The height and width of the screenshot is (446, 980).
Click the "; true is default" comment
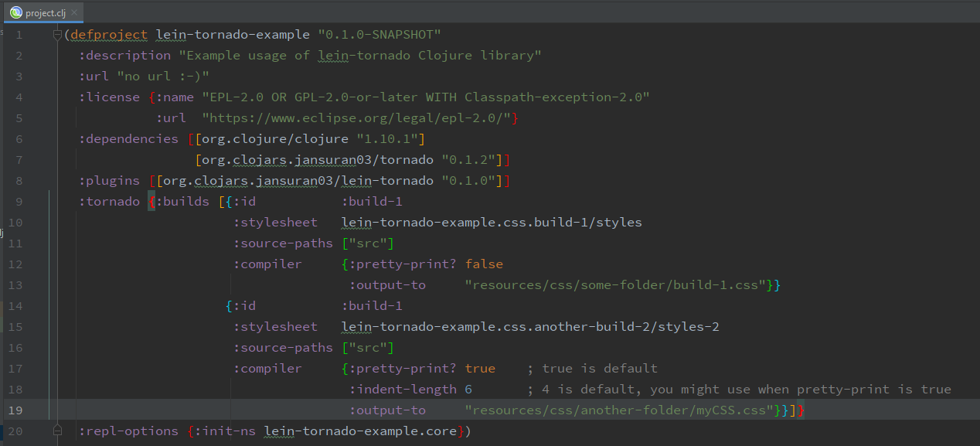(592, 369)
